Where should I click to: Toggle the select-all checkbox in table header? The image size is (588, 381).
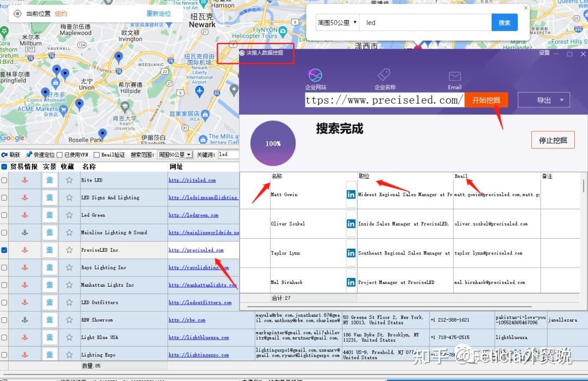[x=4, y=166]
